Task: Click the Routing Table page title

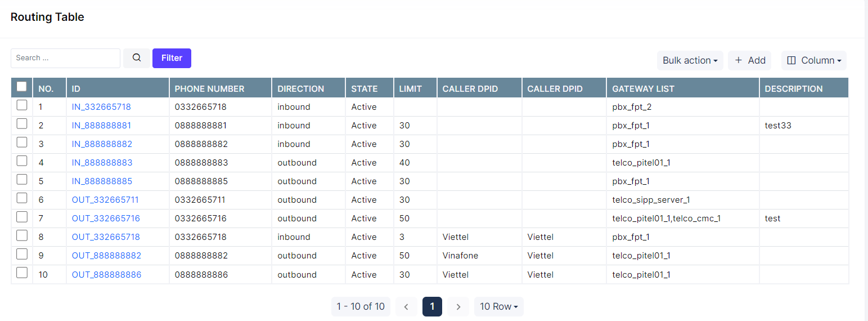Action: (47, 17)
